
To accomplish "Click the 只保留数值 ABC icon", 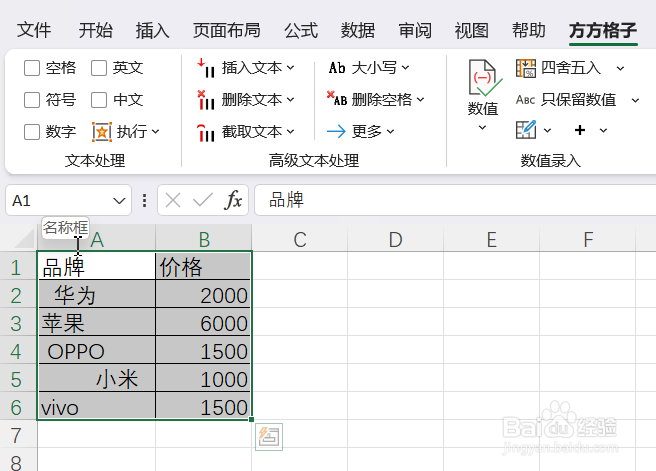I will coord(525,100).
